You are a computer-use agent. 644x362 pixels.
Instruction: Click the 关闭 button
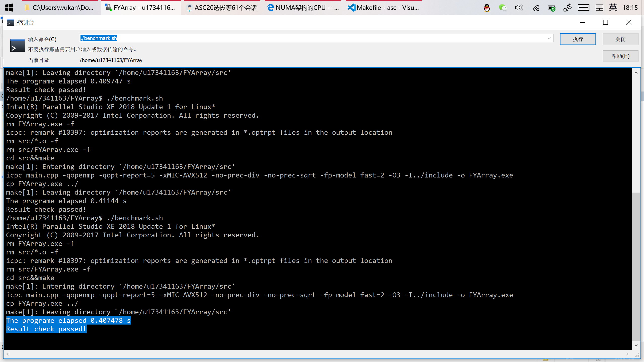click(x=620, y=39)
